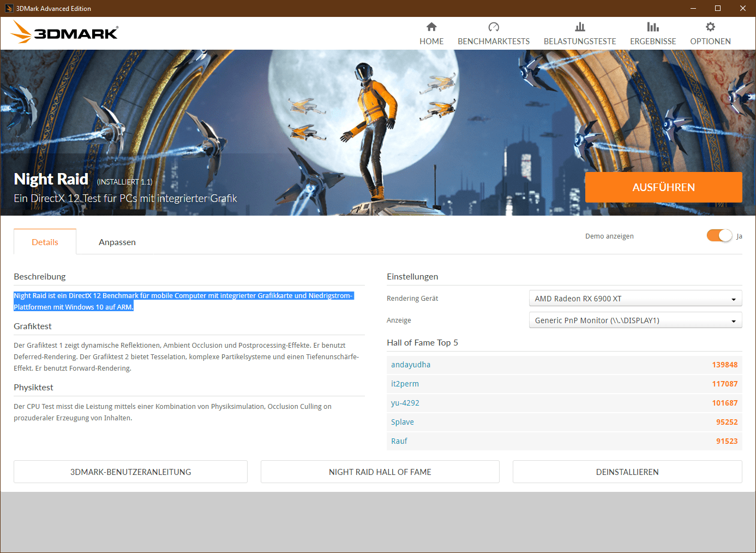The width and height of the screenshot is (756, 553).
Task: Close the 3DMark Advanced Edition window
Action: 743,8
